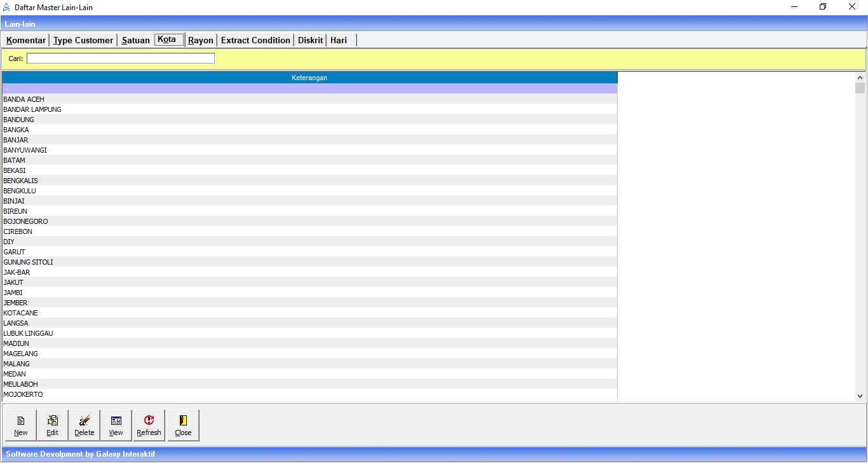Click inside the Cari search field

(x=121, y=59)
